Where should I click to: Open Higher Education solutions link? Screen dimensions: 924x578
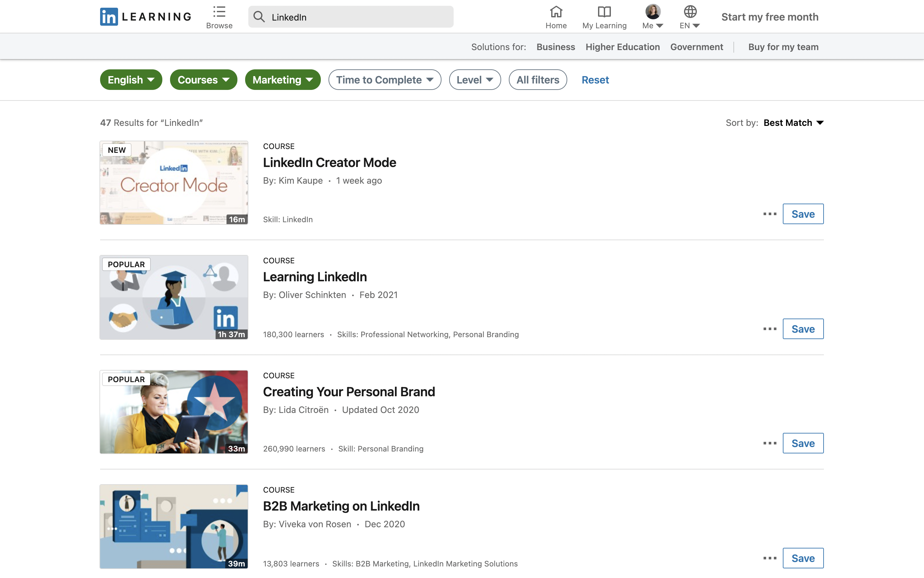point(622,47)
